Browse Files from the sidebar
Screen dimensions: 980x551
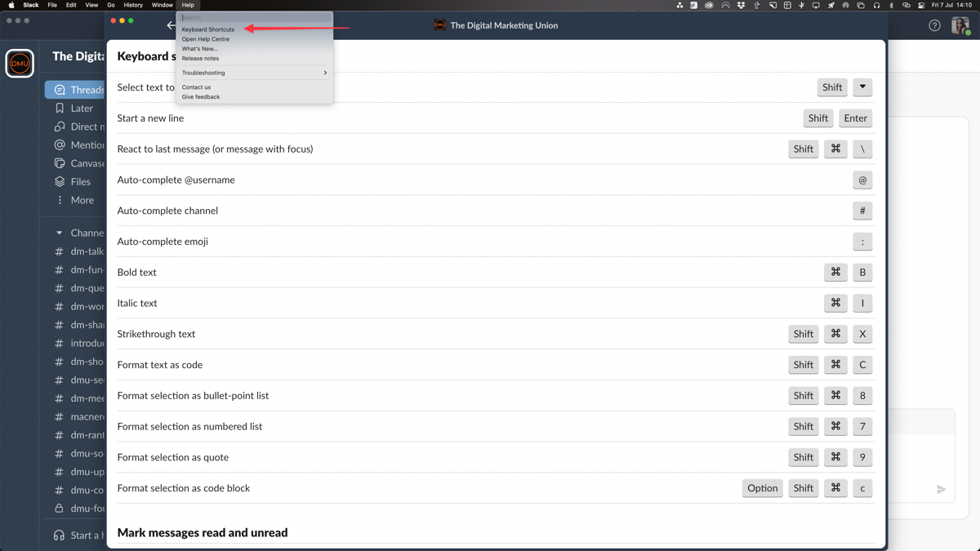pos(81,181)
